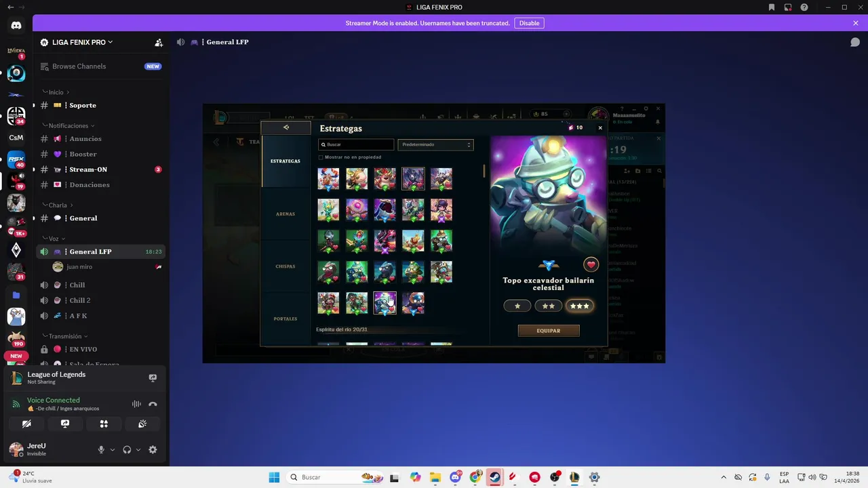Open browser help icon in title bar
Screen dimensions: 868x488
click(x=804, y=7)
